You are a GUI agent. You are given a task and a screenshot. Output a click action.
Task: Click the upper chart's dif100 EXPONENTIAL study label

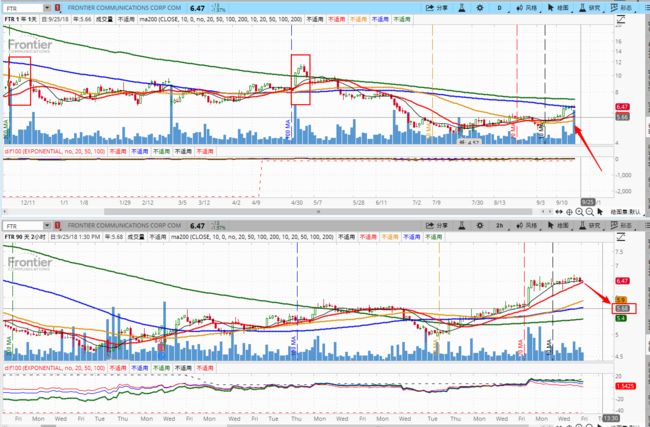point(55,152)
